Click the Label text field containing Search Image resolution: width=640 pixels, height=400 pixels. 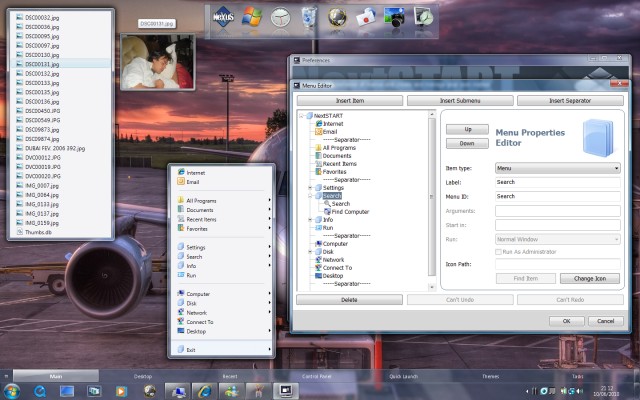tap(557, 182)
